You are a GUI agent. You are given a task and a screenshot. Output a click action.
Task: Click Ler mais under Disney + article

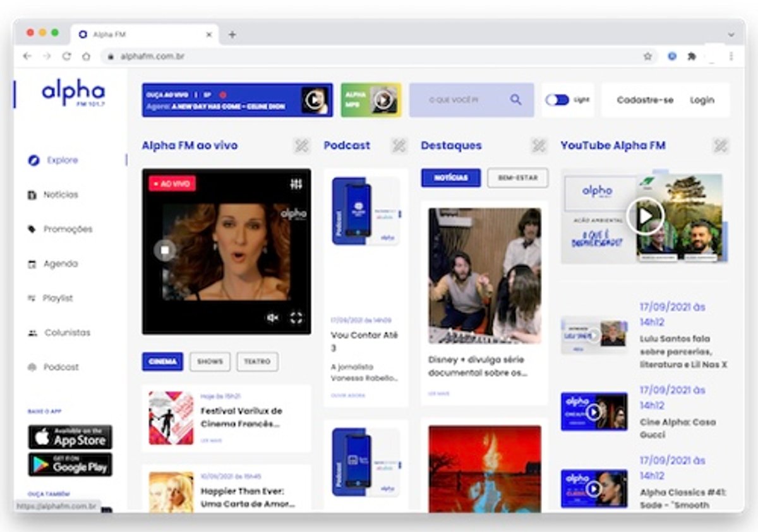pos(439,393)
